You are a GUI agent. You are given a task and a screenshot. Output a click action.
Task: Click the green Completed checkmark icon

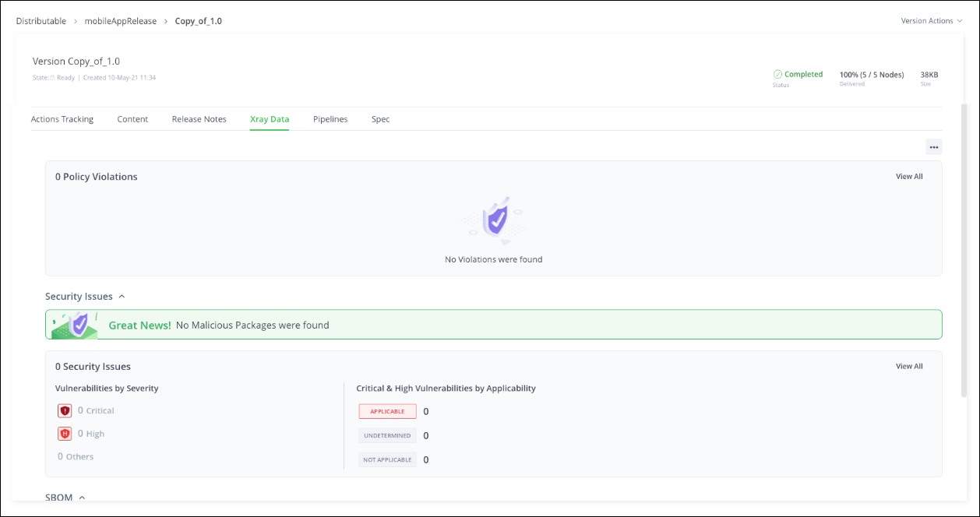pos(777,74)
